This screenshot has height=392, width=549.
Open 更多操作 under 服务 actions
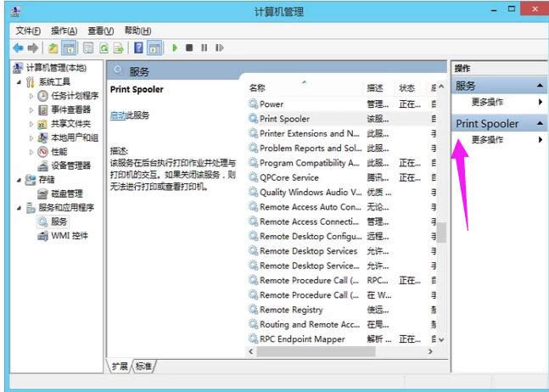(487, 102)
